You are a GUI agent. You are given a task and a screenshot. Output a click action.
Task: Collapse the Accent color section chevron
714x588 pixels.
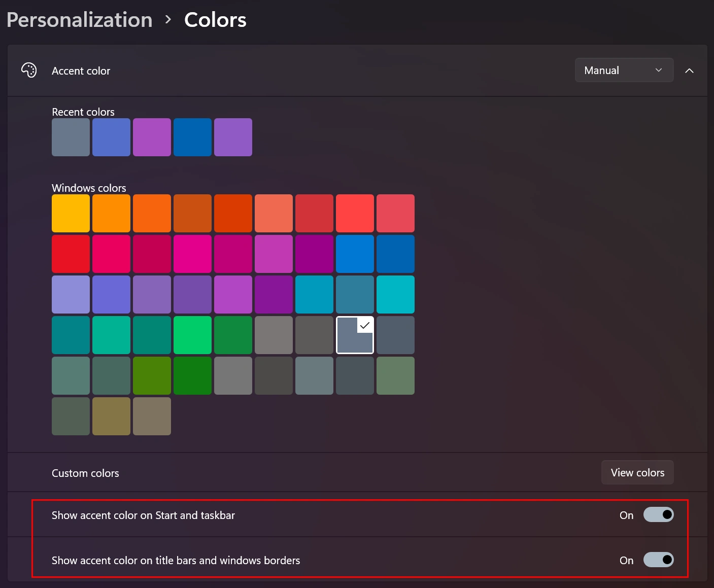click(x=689, y=71)
